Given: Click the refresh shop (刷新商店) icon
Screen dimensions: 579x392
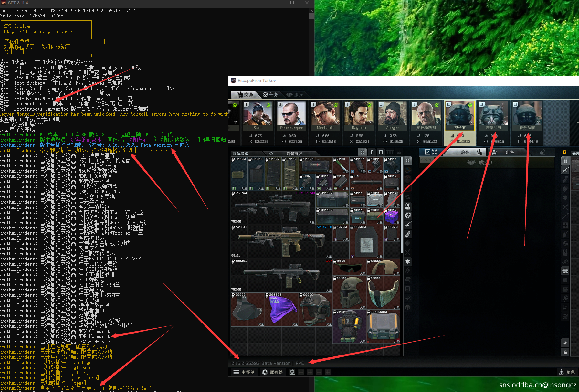Looking at the screenshot, I should pos(271,154).
